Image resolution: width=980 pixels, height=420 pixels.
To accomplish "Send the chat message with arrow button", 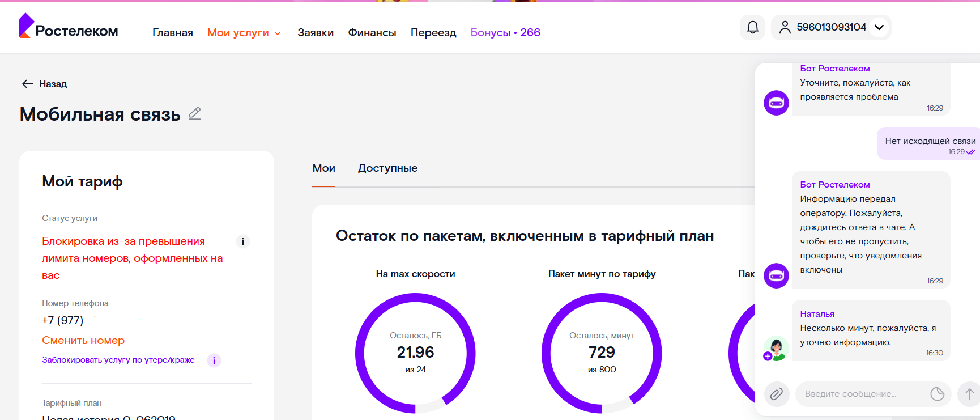I will click(969, 394).
